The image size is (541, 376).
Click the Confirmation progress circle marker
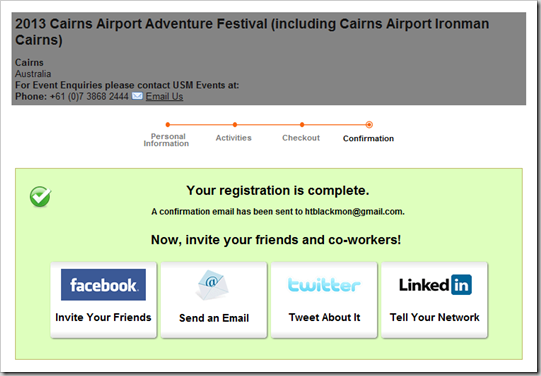point(369,125)
